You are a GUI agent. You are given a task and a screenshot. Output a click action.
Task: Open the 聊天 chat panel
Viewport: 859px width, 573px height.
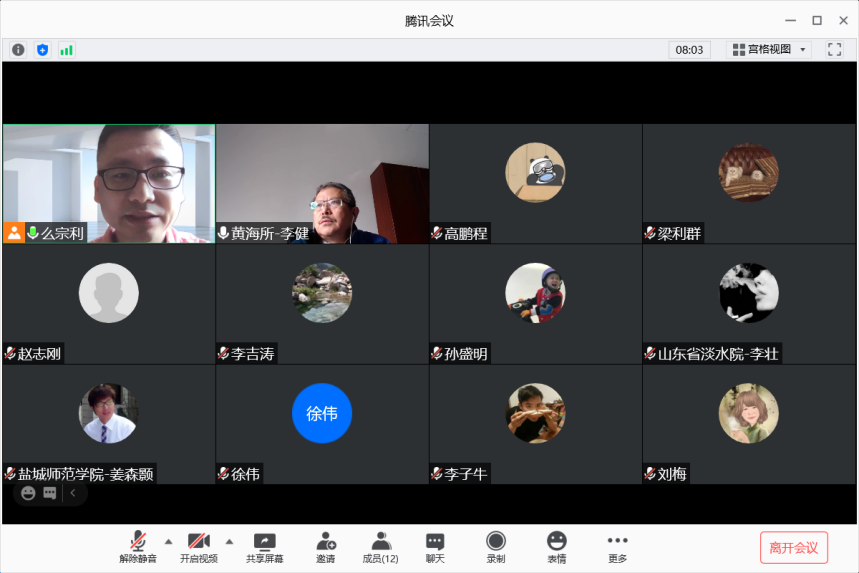(435, 547)
